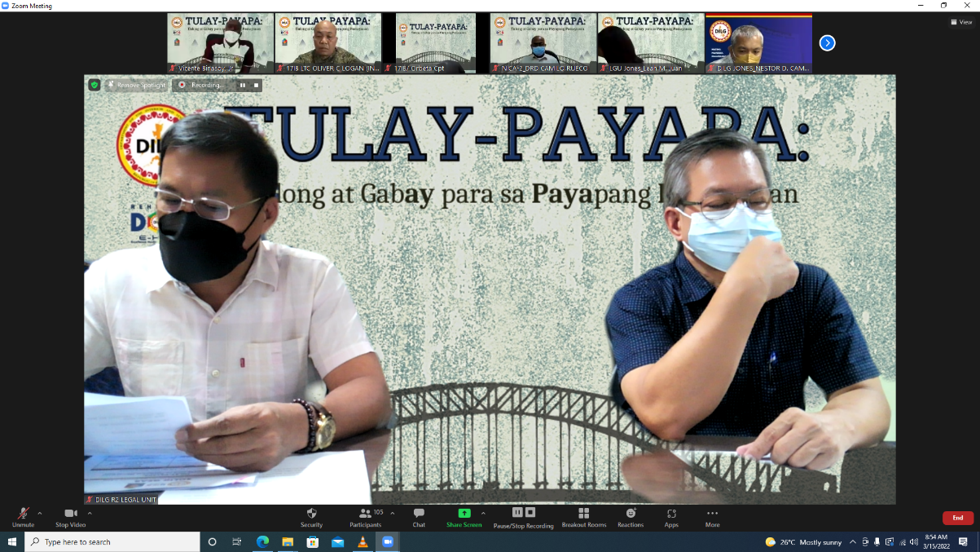Pause the recording in the bottom toolbar
The height and width of the screenshot is (552, 980).
517,512
